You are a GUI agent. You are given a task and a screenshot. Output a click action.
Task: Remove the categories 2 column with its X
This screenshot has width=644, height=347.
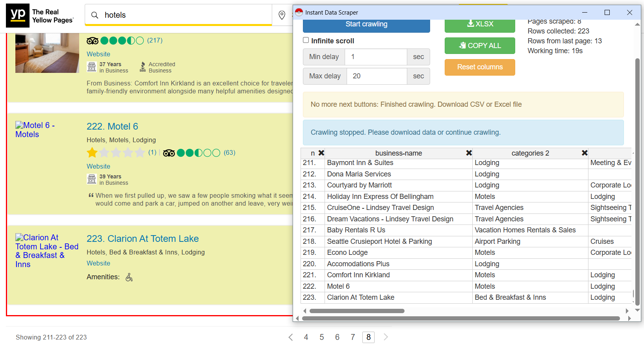tap(585, 153)
